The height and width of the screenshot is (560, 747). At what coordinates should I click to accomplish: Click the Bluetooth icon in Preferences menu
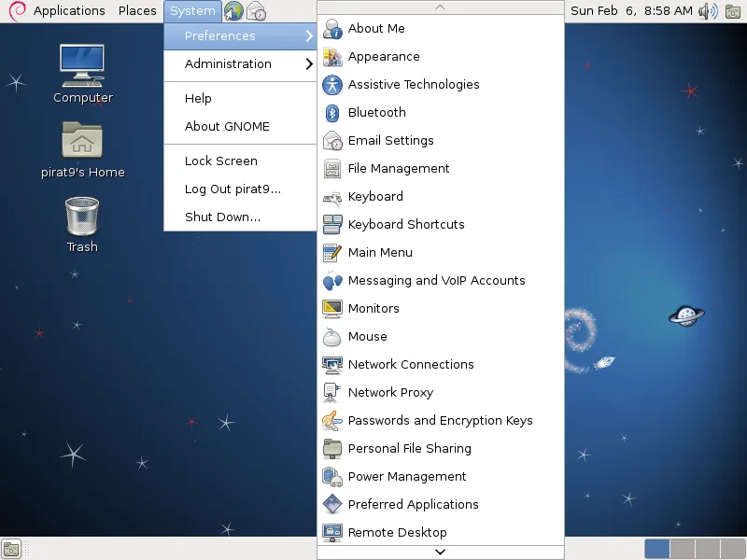(x=332, y=113)
